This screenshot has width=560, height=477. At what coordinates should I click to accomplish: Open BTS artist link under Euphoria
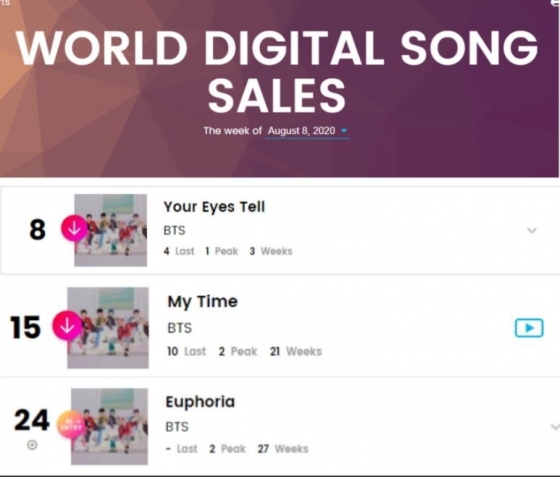(x=177, y=427)
